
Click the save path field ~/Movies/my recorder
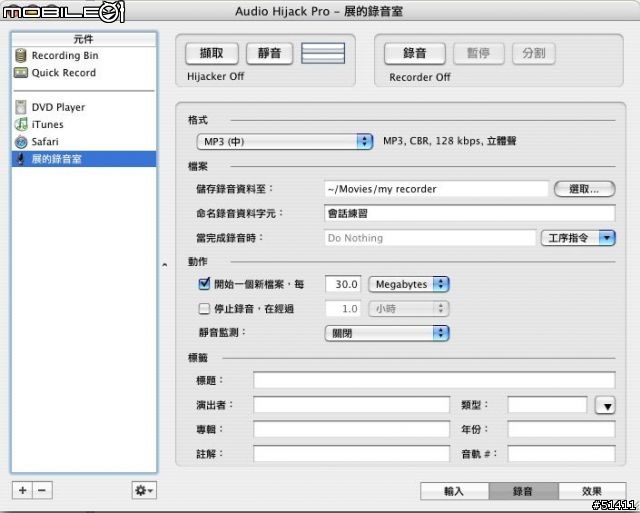click(436, 189)
